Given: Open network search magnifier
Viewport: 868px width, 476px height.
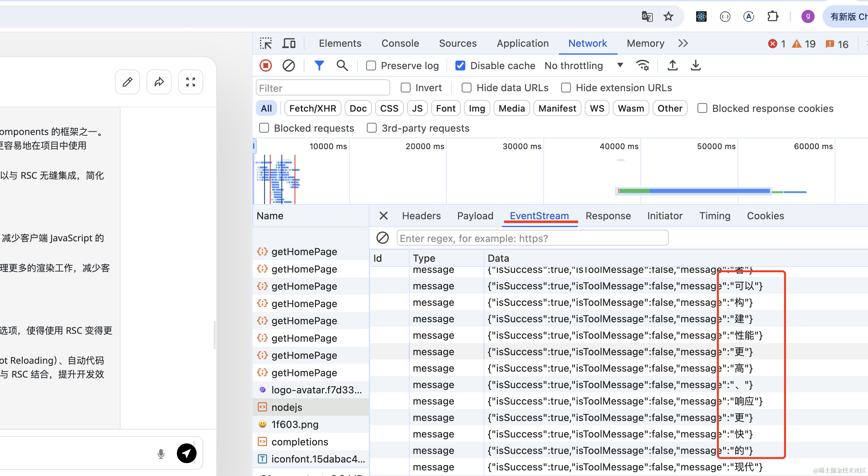Looking at the screenshot, I should point(342,66).
